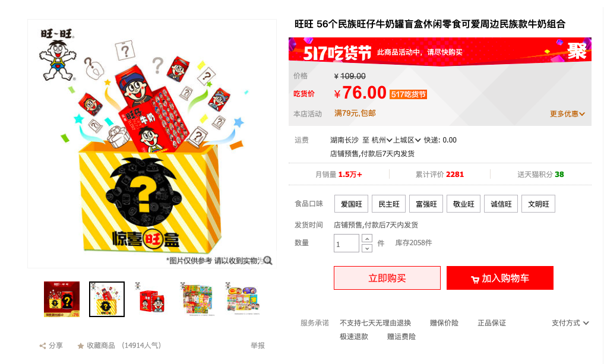The width and height of the screenshot is (604, 364).
Task: Click the quantity input field
Action: tap(346, 243)
